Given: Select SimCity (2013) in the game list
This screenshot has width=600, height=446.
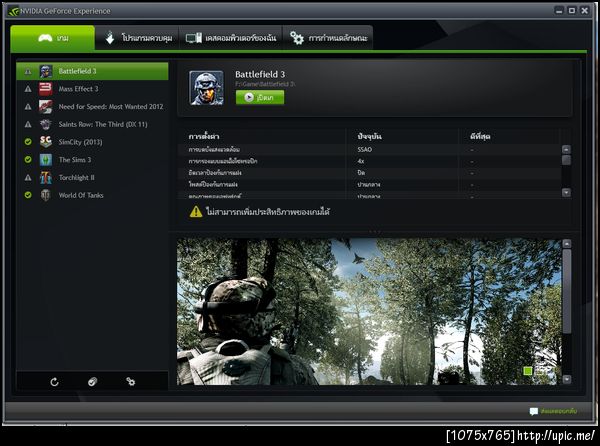Looking at the screenshot, I should coord(92,142).
